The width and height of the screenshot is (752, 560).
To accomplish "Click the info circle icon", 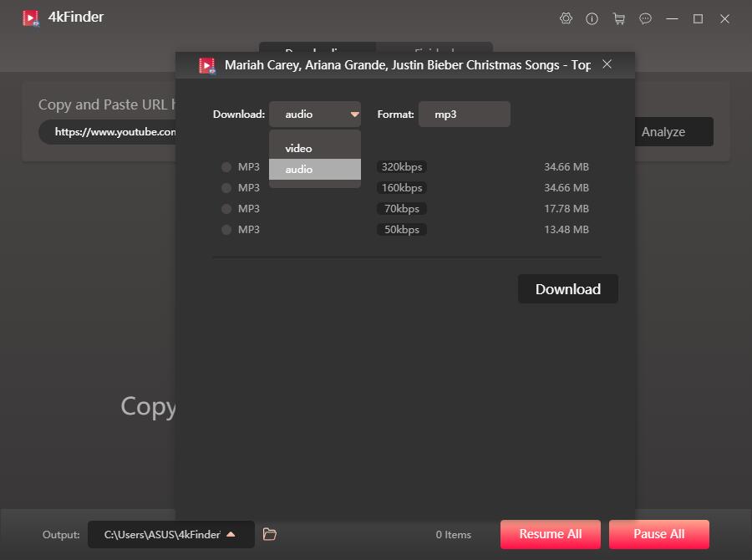I will click(592, 18).
